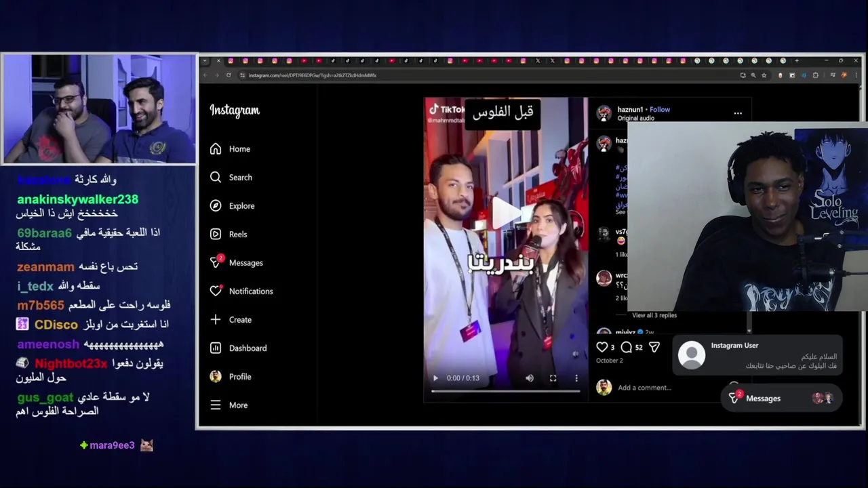Image resolution: width=868 pixels, height=488 pixels.
Task: Open Profile from the sidebar
Action: pos(231,377)
